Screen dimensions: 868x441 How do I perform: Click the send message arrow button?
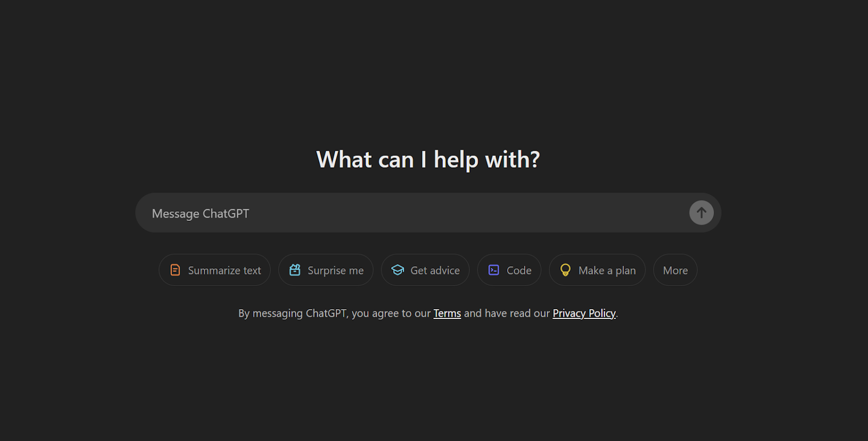(x=701, y=213)
